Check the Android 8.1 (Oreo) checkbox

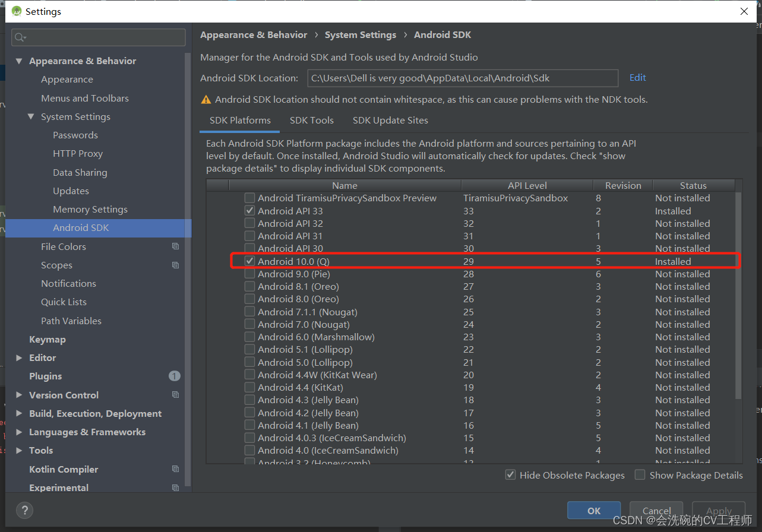click(x=250, y=286)
